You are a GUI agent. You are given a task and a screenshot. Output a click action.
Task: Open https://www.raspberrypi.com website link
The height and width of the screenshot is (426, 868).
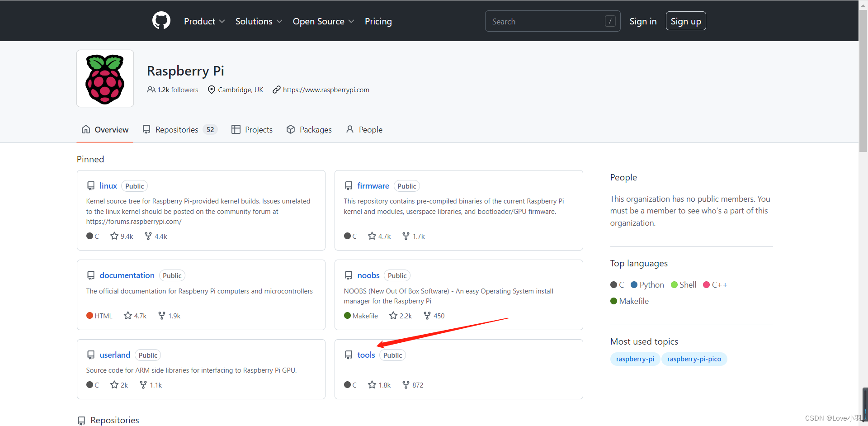(326, 90)
